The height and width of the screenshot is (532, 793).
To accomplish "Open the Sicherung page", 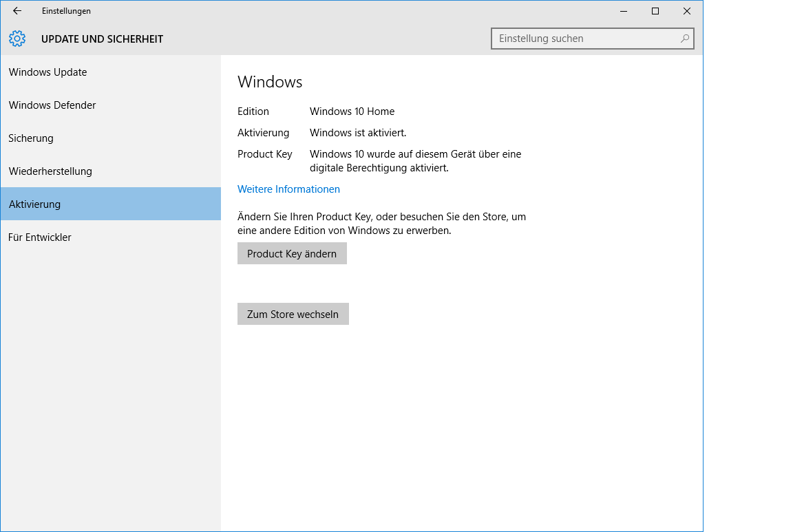I will coord(111,138).
